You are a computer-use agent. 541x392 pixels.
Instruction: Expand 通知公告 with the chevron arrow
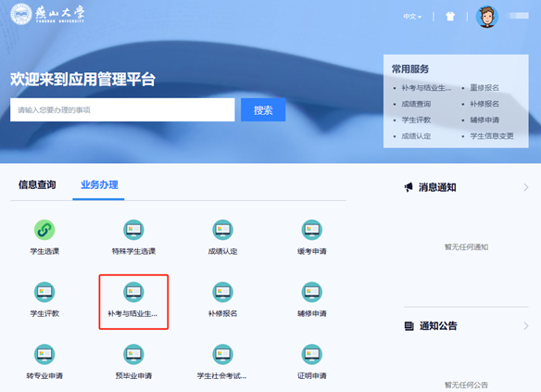click(x=526, y=326)
